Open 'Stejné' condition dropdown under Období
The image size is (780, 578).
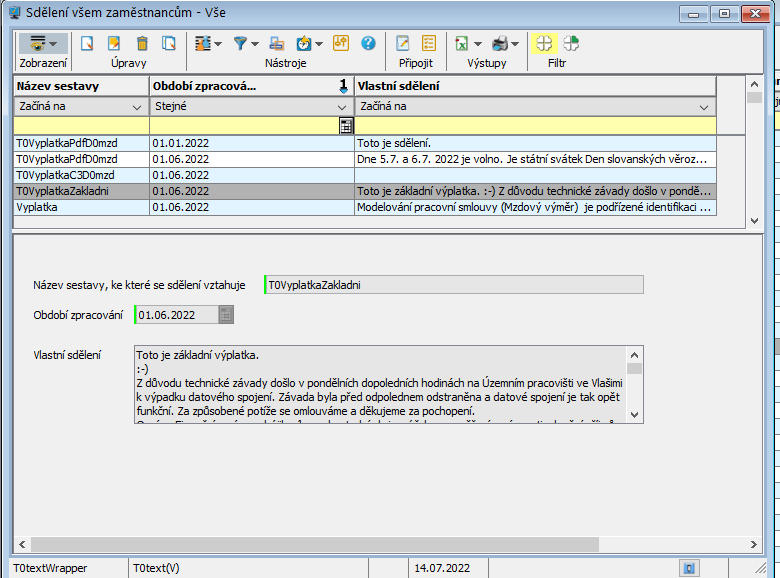coord(342,107)
